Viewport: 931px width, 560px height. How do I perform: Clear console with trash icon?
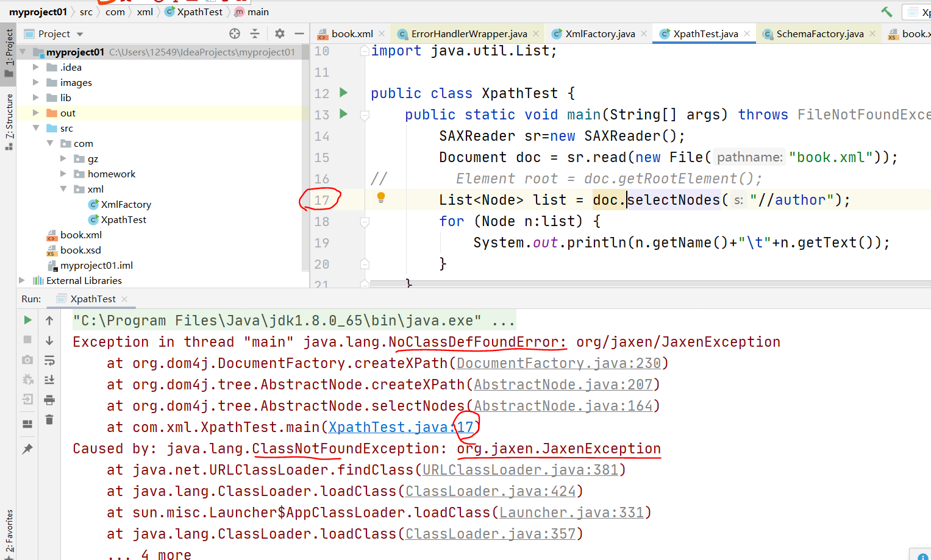pos(49,420)
